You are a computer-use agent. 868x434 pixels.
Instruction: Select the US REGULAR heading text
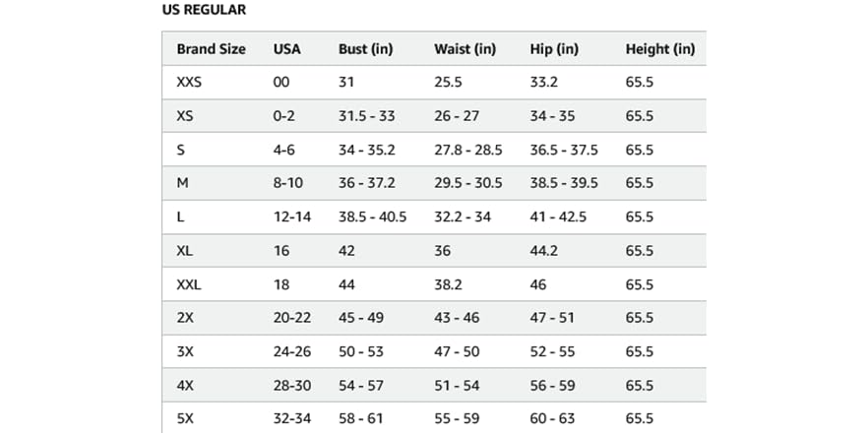[x=204, y=10]
